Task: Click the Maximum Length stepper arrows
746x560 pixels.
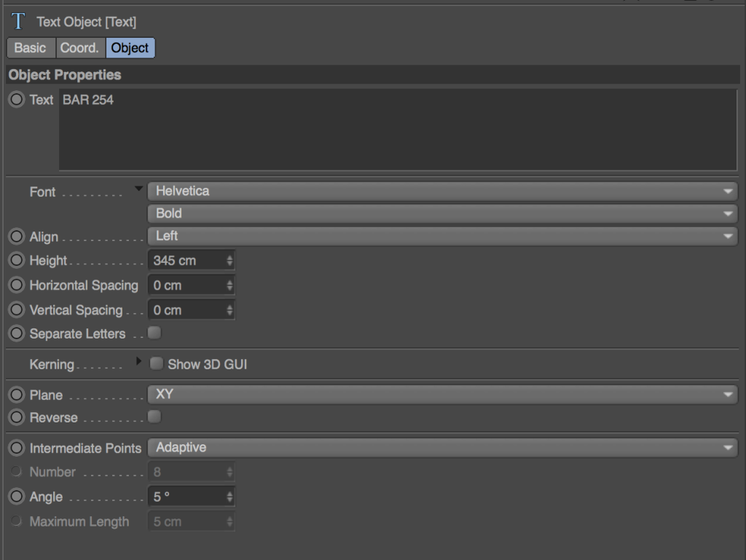Action: [x=229, y=521]
